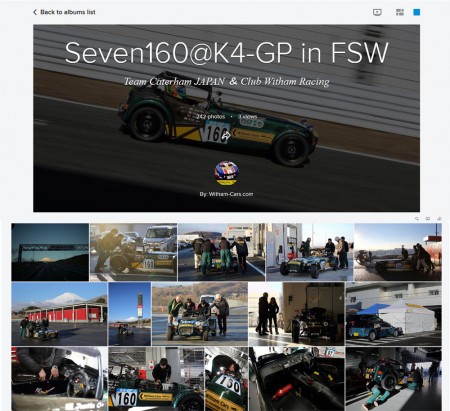The height and width of the screenshot is (411, 450).
Task: Open Mount Fuji at dusk gate thumbnail
Action: pyautogui.click(x=50, y=252)
